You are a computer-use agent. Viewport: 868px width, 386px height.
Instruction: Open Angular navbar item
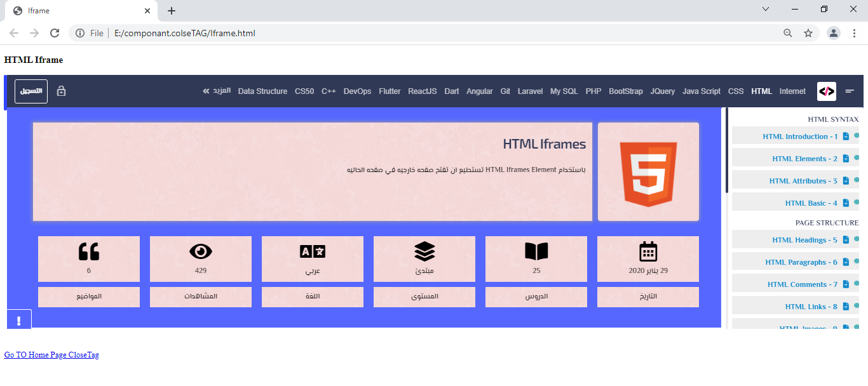coord(480,91)
